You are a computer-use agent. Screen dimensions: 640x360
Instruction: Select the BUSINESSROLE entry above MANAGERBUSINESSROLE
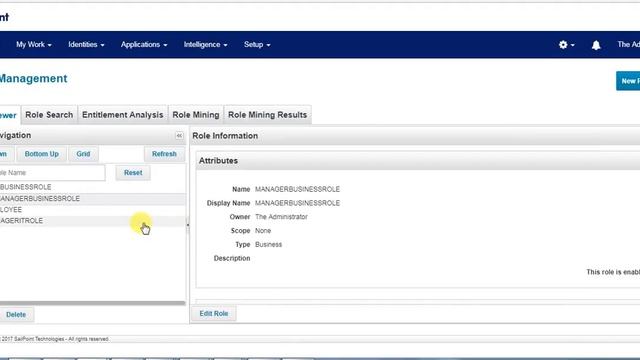(x=92, y=187)
